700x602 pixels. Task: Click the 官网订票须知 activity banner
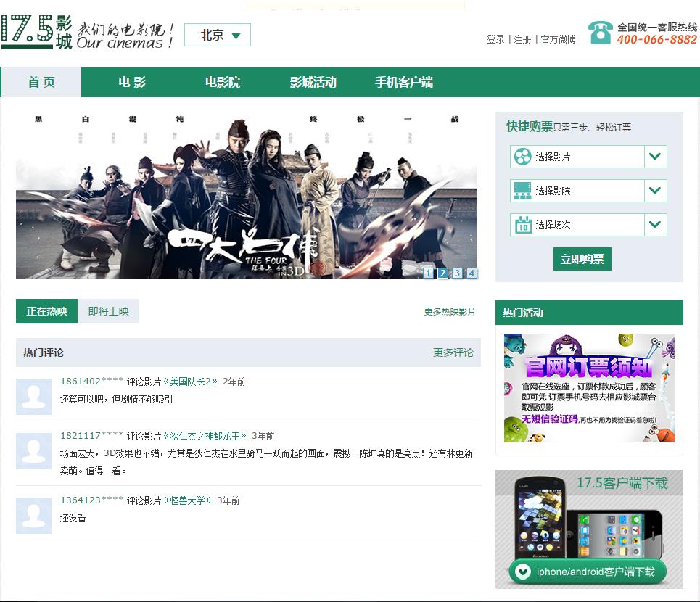point(589,388)
